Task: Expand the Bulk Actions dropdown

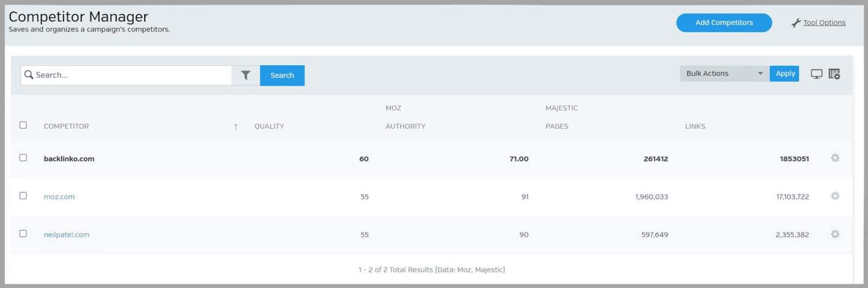Action: [x=724, y=74]
